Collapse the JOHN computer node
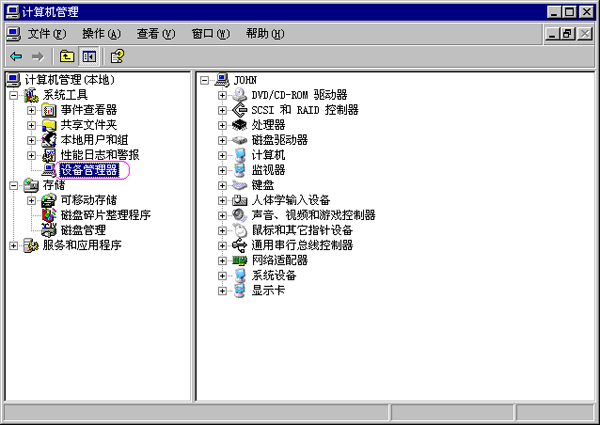The width and height of the screenshot is (600, 425). click(204, 80)
